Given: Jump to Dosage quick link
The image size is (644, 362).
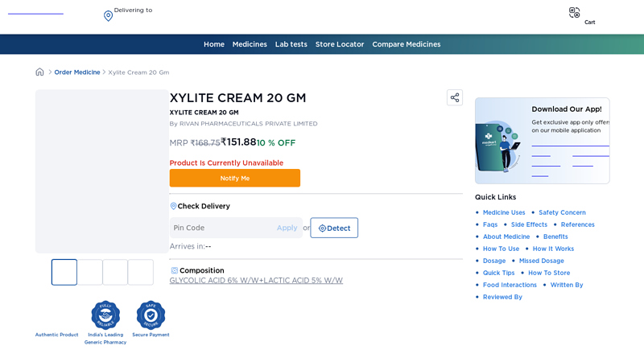Looking at the screenshot, I should 494,261.
